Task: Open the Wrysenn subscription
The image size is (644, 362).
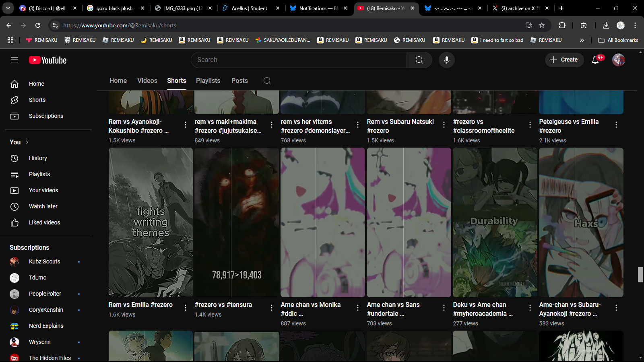Action: [x=48, y=342]
